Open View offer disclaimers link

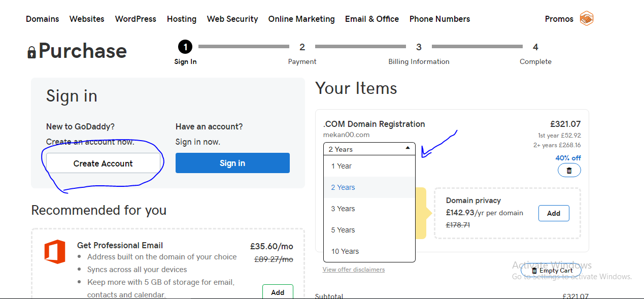pos(354,270)
